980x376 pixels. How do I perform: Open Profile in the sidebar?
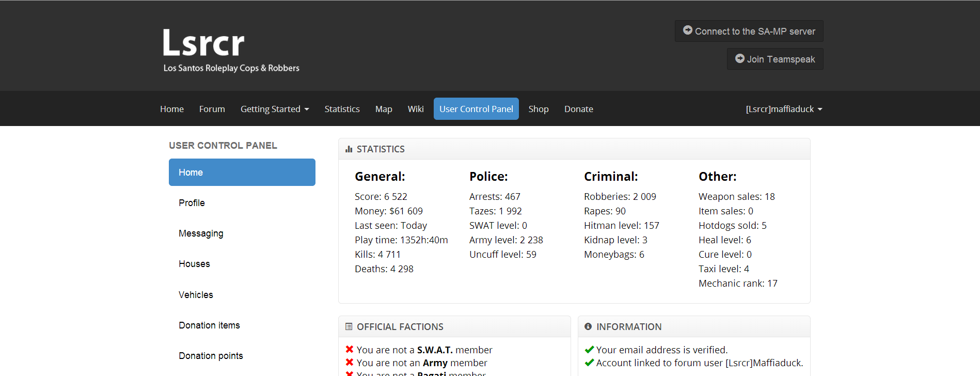[x=242, y=203]
